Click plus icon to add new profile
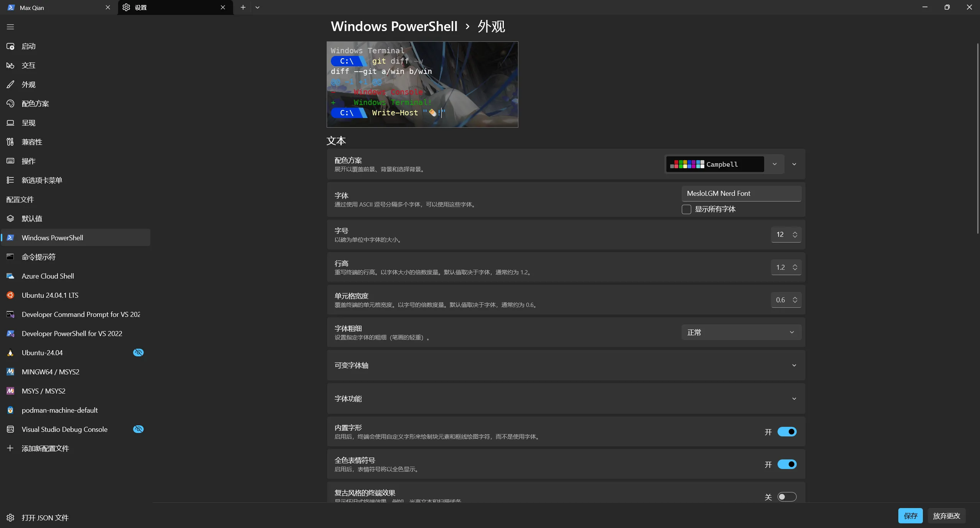 pyautogui.click(x=10, y=448)
